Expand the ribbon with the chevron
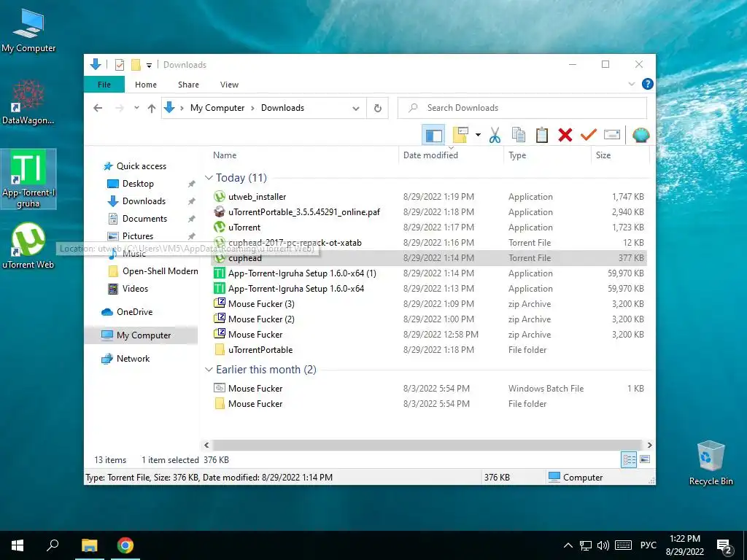 point(632,85)
